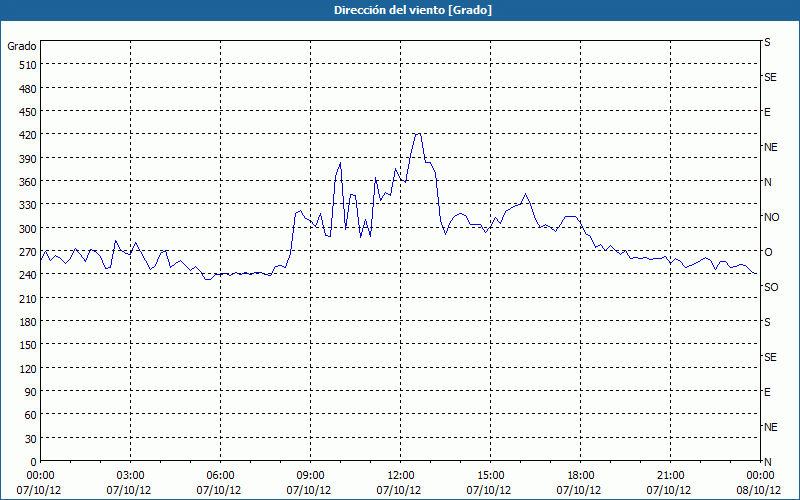The image size is (800, 500).
Task: Click the 90 degree axis value
Action: coord(31,392)
